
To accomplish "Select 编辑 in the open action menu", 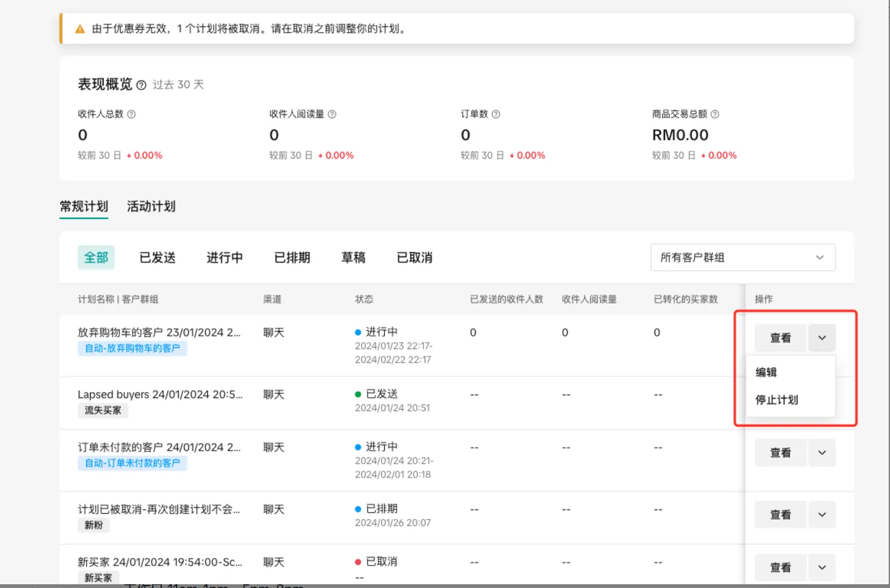I will click(766, 372).
